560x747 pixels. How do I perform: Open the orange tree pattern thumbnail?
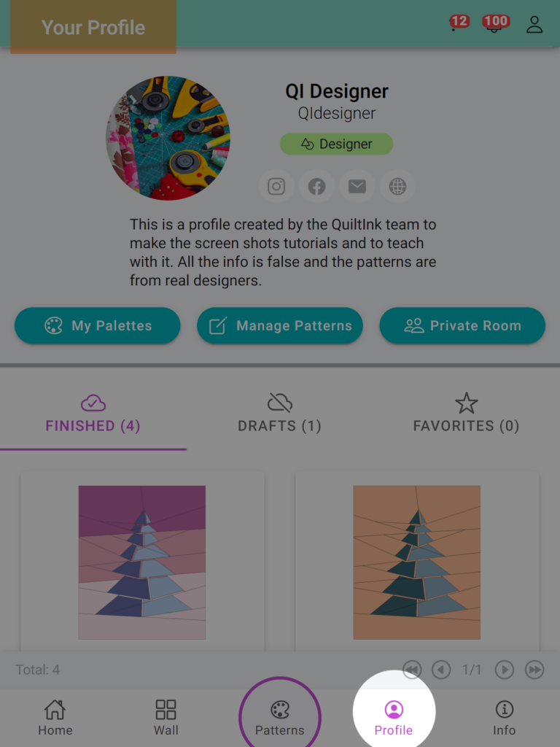[x=416, y=562]
